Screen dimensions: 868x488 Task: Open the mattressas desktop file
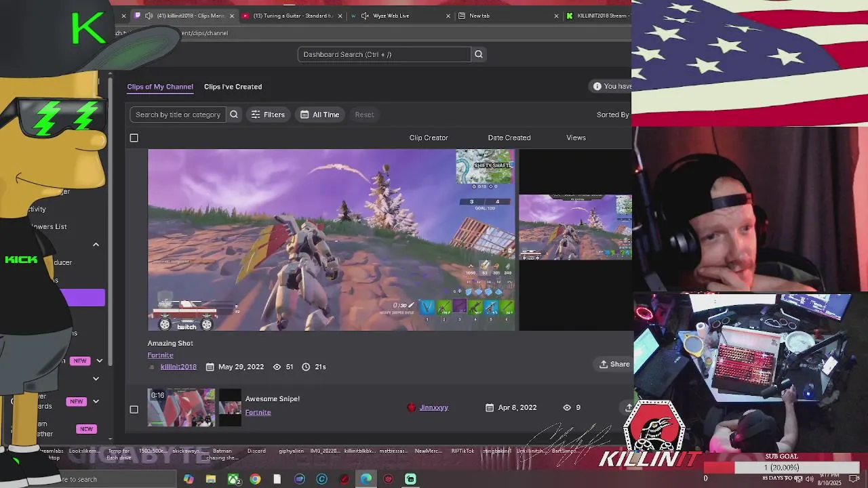pyautogui.click(x=394, y=451)
